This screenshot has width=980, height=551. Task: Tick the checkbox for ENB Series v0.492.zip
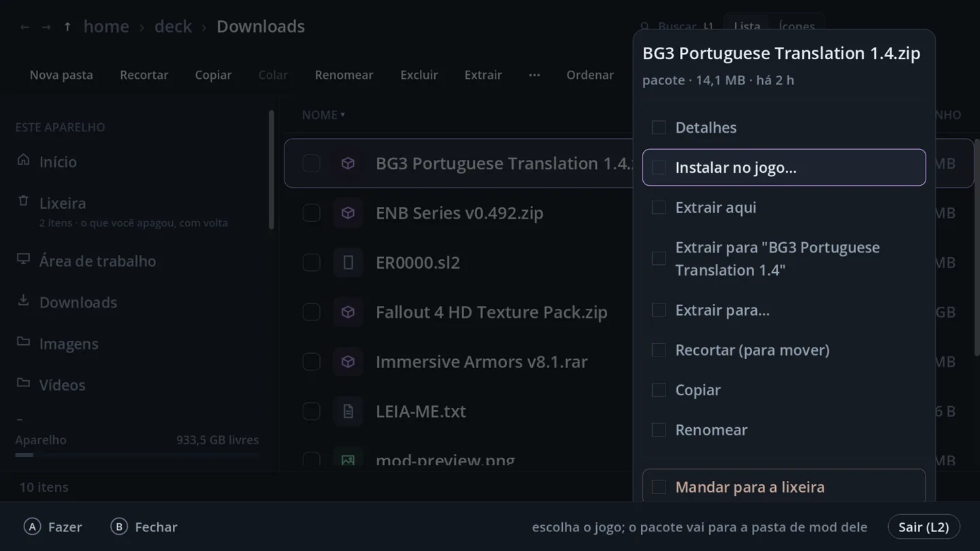click(311, 213)
